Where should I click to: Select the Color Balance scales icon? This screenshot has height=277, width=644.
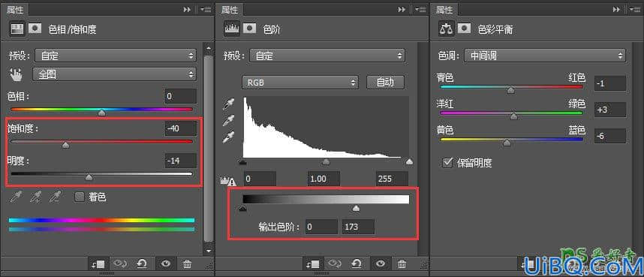tap(446, 29)
